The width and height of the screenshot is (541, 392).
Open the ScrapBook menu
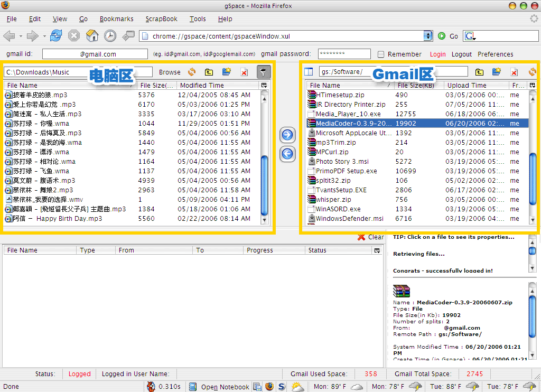(162, 19)
